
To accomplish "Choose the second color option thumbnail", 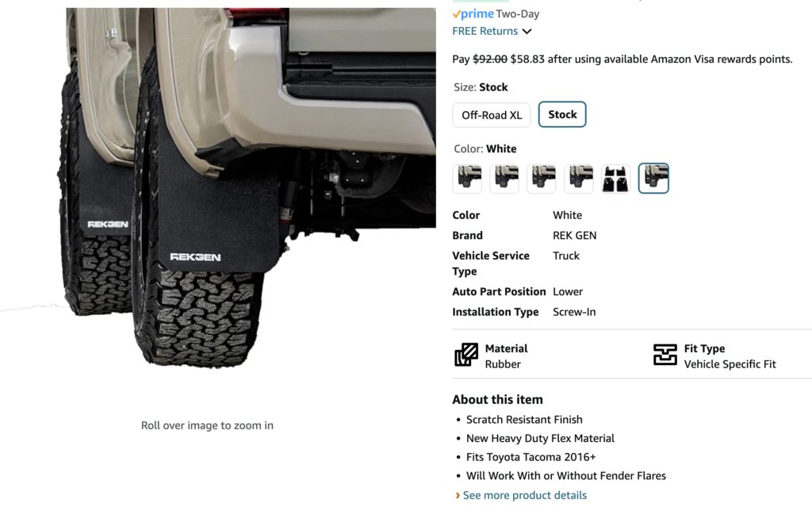I will [504, 179].
